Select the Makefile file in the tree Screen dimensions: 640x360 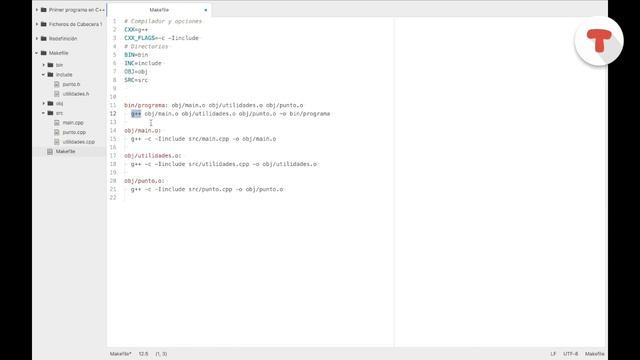click(x=65, y=151)
